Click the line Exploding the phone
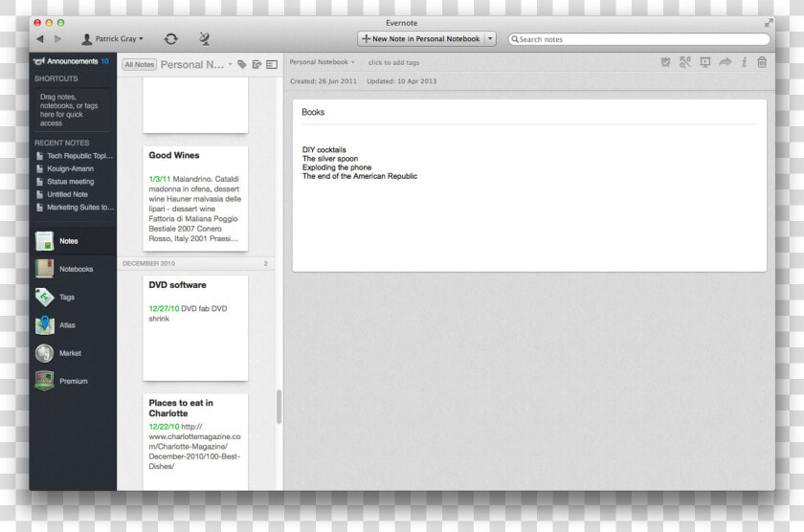Image resolution: width=804 pixels, height=532 pixels. pyautogui.click(x=337, y=167)
